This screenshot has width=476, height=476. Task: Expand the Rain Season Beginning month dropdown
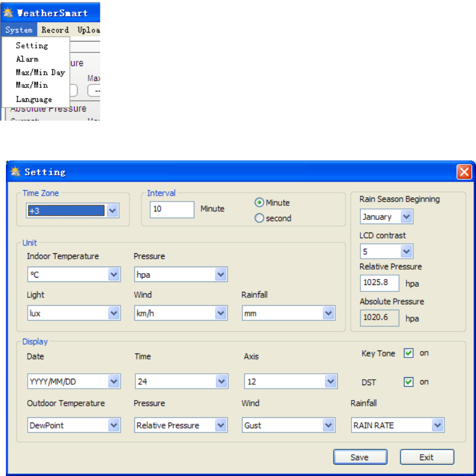pyautogui.click(x=406, y=216)
